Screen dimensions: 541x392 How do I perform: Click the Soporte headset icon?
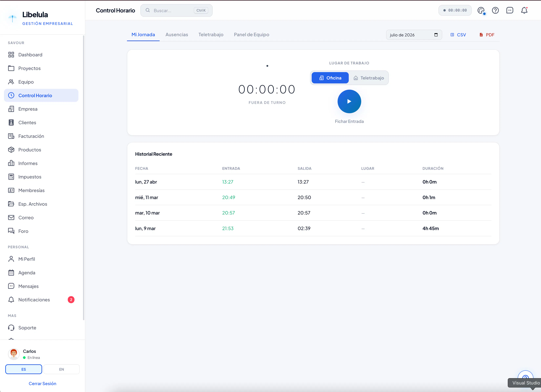(x=11, y=328)
